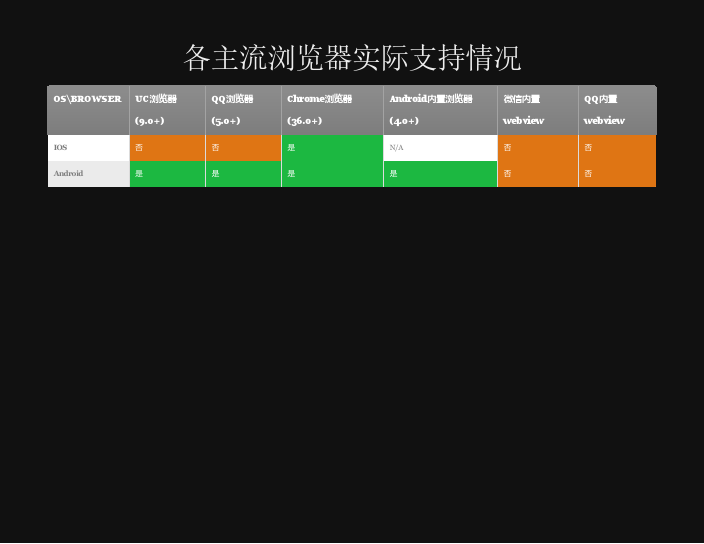The width and height of the screenshot is (704, 544).
Task: Click the 微信内置 webview column header
Action: point(537,110)
